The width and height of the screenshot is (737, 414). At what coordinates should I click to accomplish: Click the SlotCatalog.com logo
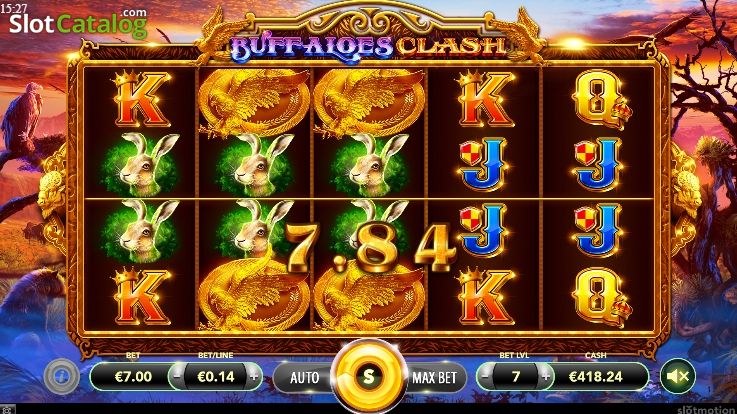[x=78, y=23]
